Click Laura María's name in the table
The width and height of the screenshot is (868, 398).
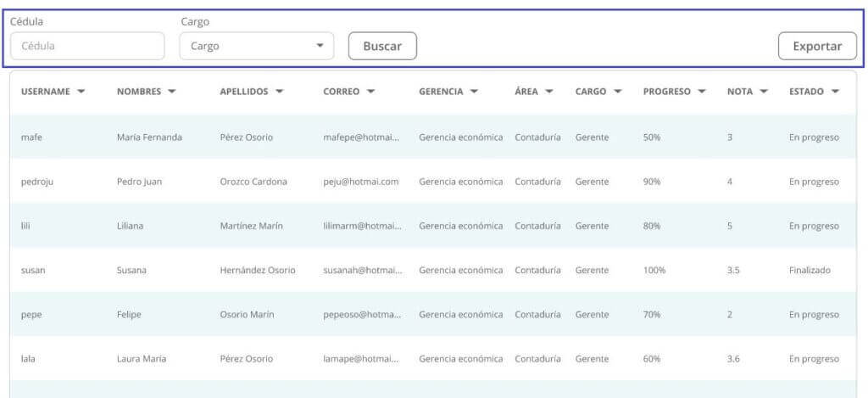142,359
